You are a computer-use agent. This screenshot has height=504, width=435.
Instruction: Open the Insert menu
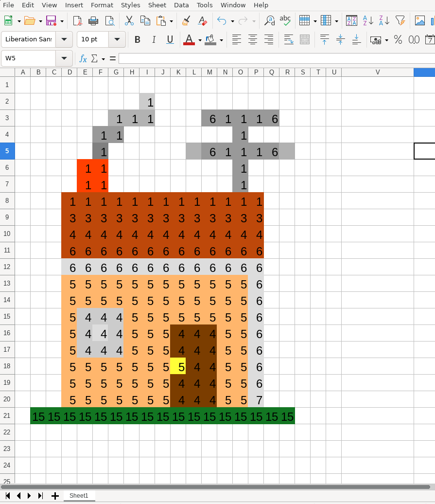tap(74, 5)
